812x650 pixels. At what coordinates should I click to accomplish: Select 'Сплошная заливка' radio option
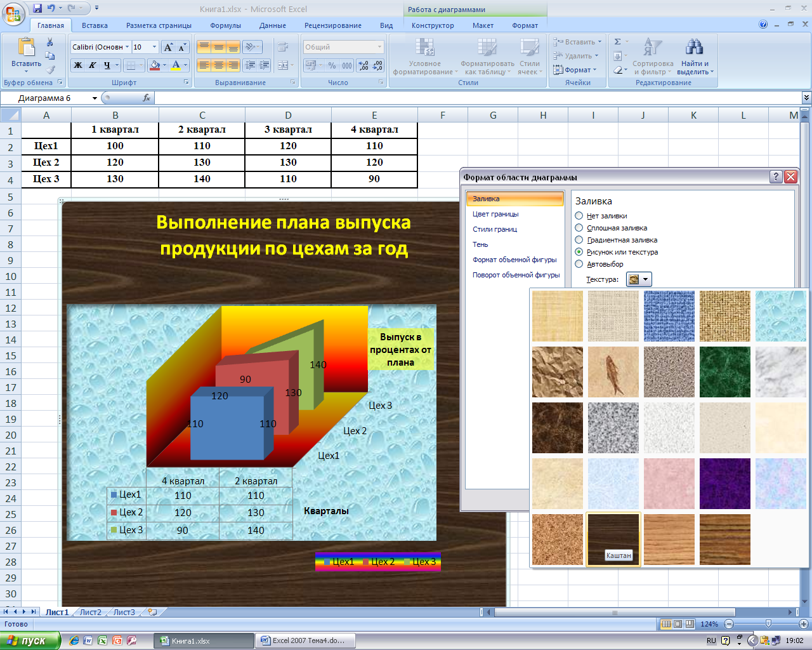click(x=579, y=228)
